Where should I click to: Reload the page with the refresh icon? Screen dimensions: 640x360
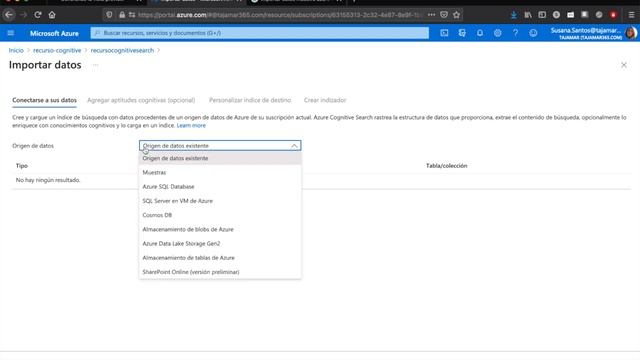click(38, 15)
